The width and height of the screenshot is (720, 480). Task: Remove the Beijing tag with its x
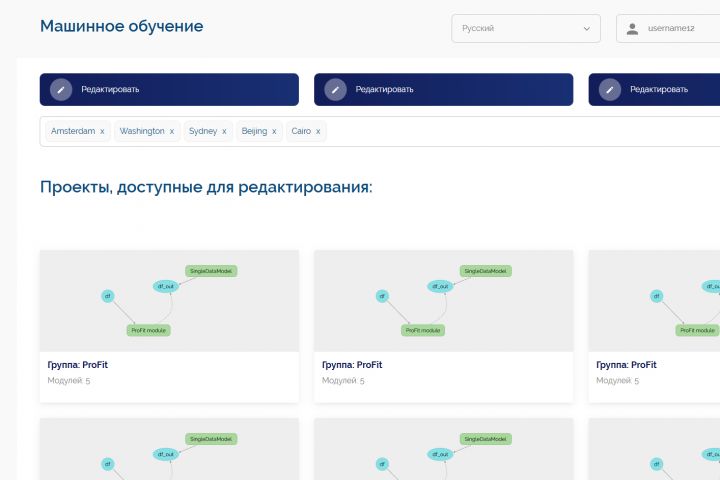(x=274, y=131)
